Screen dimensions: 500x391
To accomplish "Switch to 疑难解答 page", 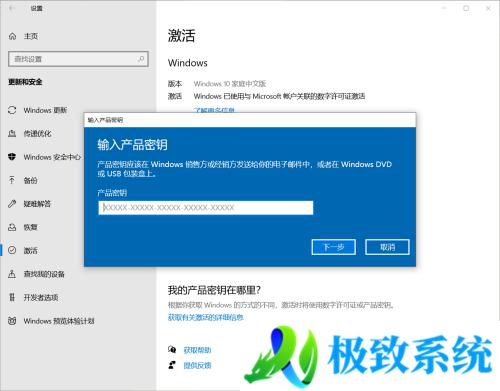I will pyautogui.click(x=37, y=204).
